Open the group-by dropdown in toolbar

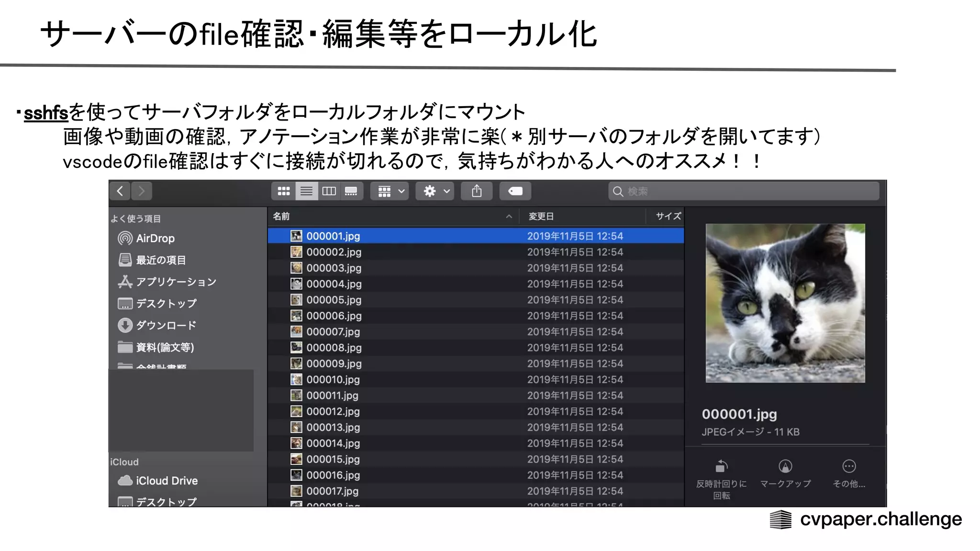(x=390, y=191)
